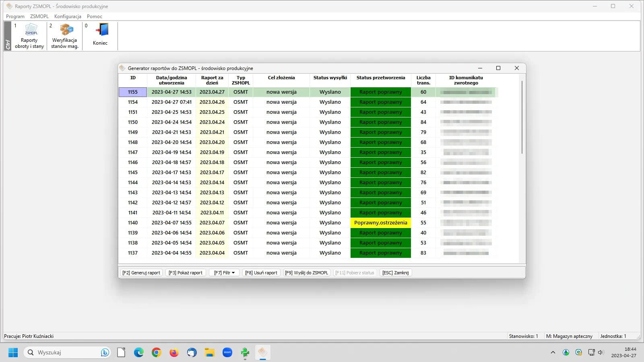The width and height of the screenshot is (644, 362).
Task: Click transaction count 84 cell
Action: click(x=423, y=122)
